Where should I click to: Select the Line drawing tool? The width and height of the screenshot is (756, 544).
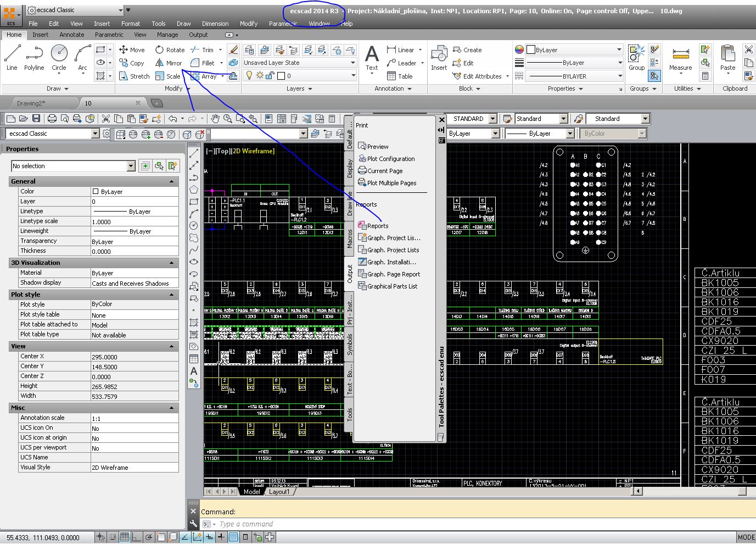(12, 58)
